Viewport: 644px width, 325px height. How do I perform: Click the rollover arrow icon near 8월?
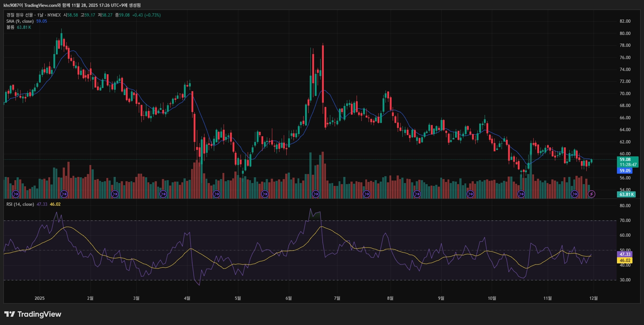tap(366, 194)
